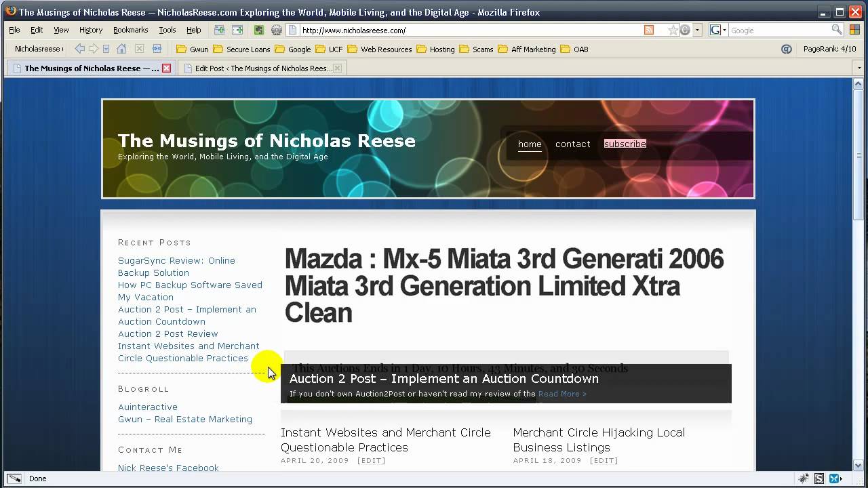Screen dimensions: 868x488
Task: Open the UCF bookmarks folder
Action: (330, 49)
